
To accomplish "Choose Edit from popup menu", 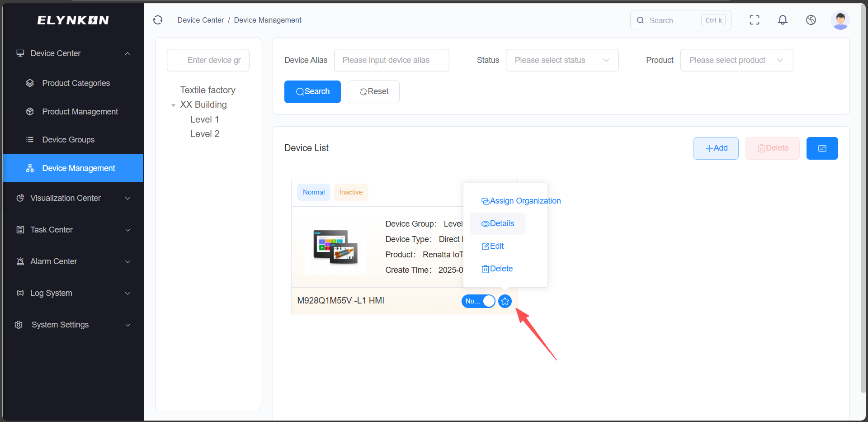I will pos(492,246).
